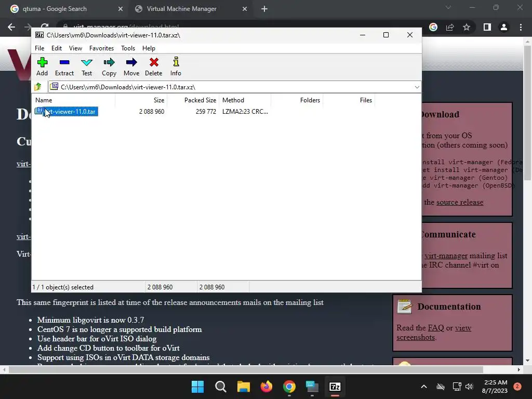Viewport: 532px width, 399px height.
Task: Open File Explorer from taskbar
Action: point(243,387)
